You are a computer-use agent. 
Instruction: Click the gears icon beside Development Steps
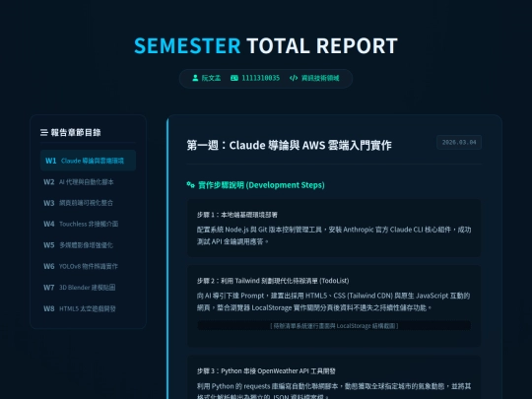[x=191, y=185]
